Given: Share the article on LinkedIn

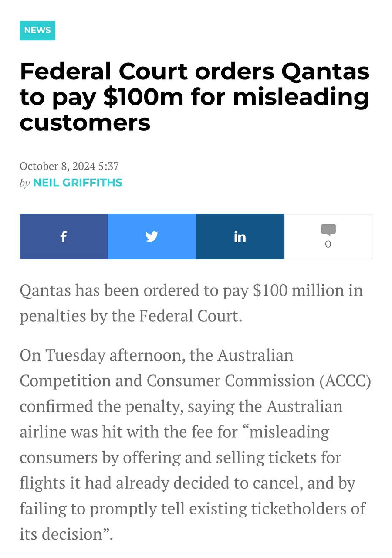Looking at the screenshot, I should (240, 236).
